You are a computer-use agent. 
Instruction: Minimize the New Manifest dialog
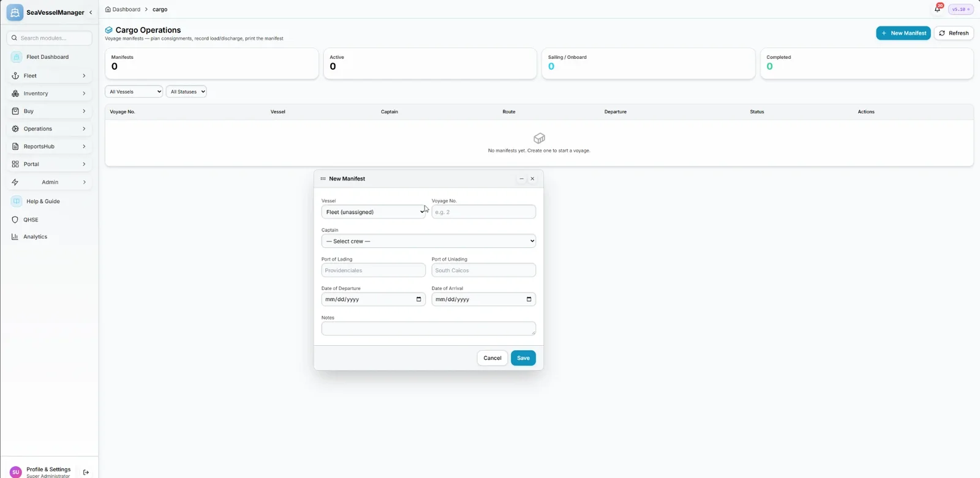pyautogui.click(x=521, y=179)
